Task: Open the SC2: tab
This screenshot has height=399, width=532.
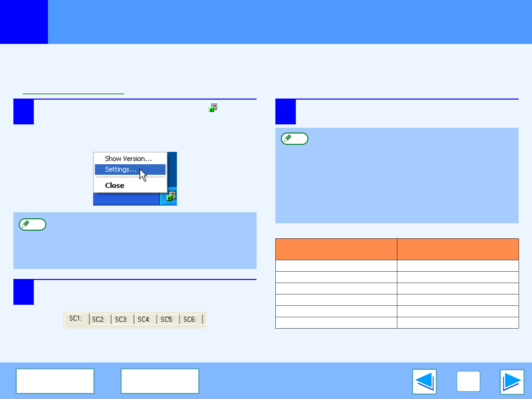Action: (x=98, y=319)
